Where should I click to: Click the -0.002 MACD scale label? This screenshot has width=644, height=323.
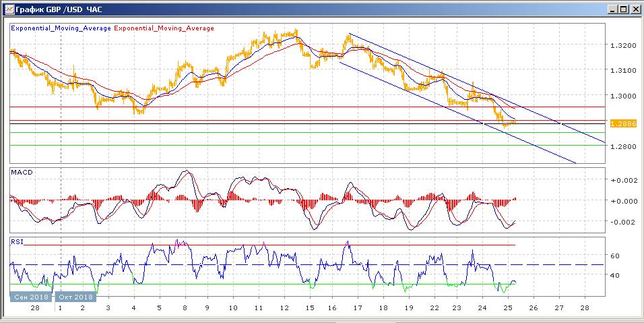(x=621, y=222)
